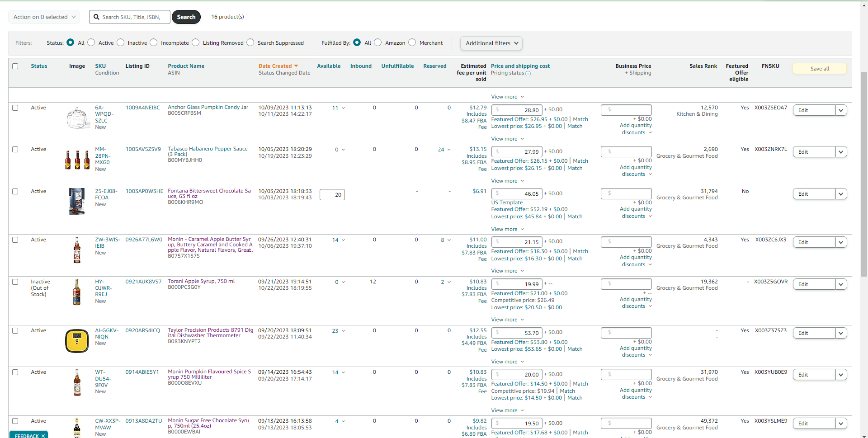Filter by Merchant fulfillment
Screen dimensions: 868x438
[412, 42]
